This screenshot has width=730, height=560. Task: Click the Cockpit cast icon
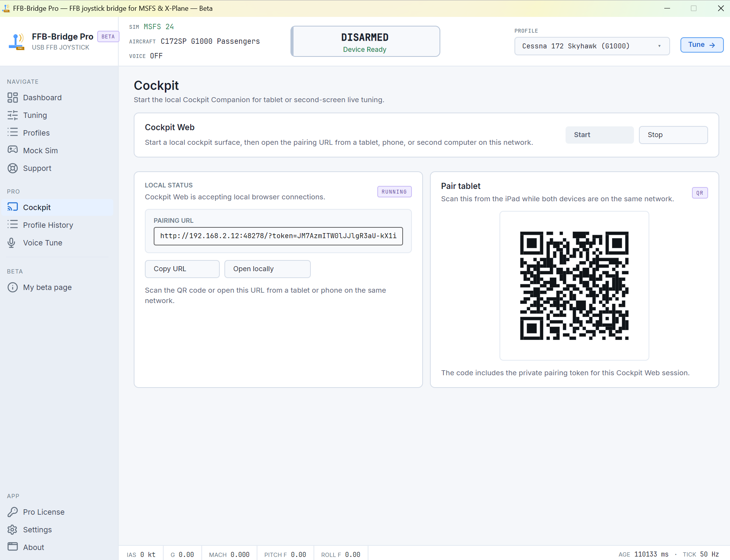click(x=13, y=207)
